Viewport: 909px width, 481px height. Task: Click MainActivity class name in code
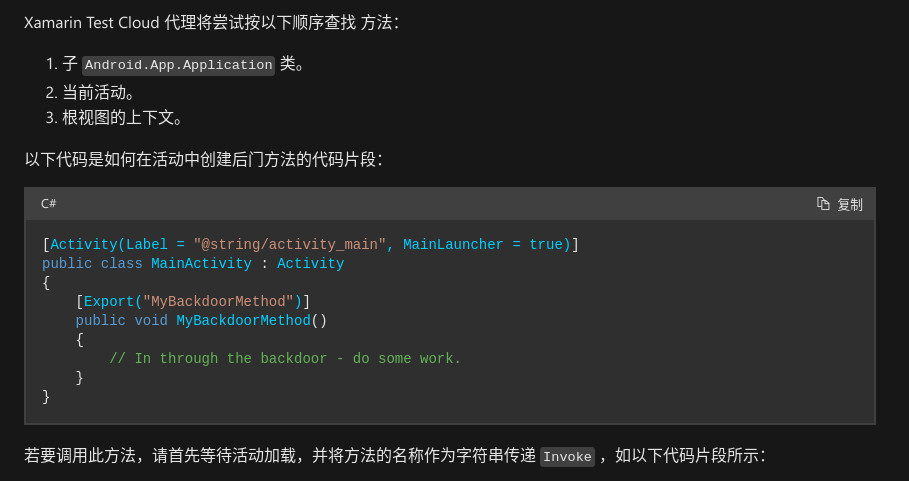coord(201,264)
